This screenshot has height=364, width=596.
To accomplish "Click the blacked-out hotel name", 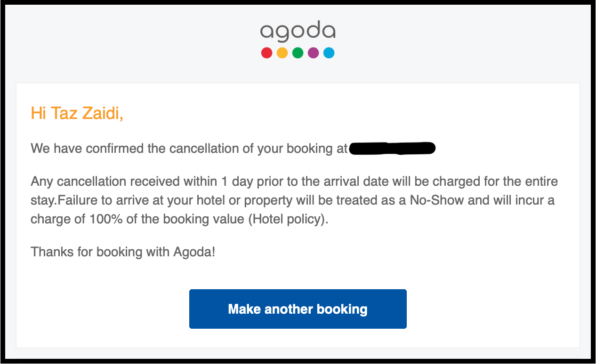I will (392, 149).
